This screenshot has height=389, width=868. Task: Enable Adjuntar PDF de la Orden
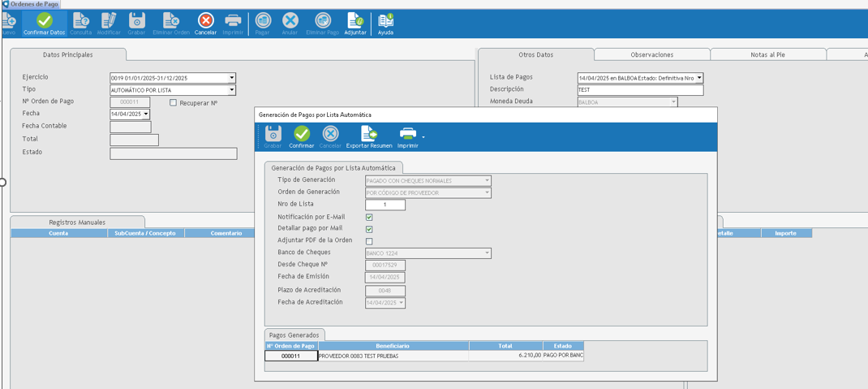click(369, 241)
